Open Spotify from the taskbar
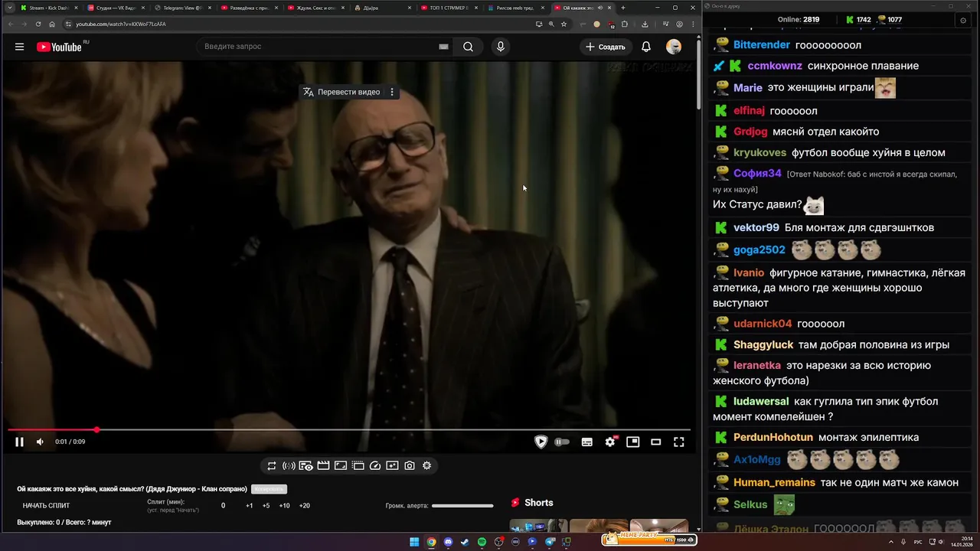980x551 pixels. (x=482, y=542)
